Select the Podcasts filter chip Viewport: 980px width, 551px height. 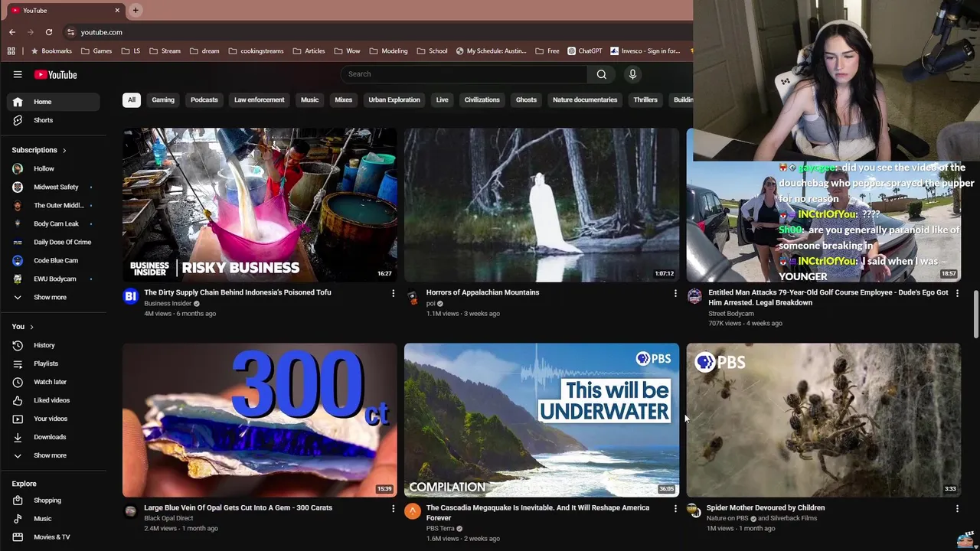tap(204, 99)
